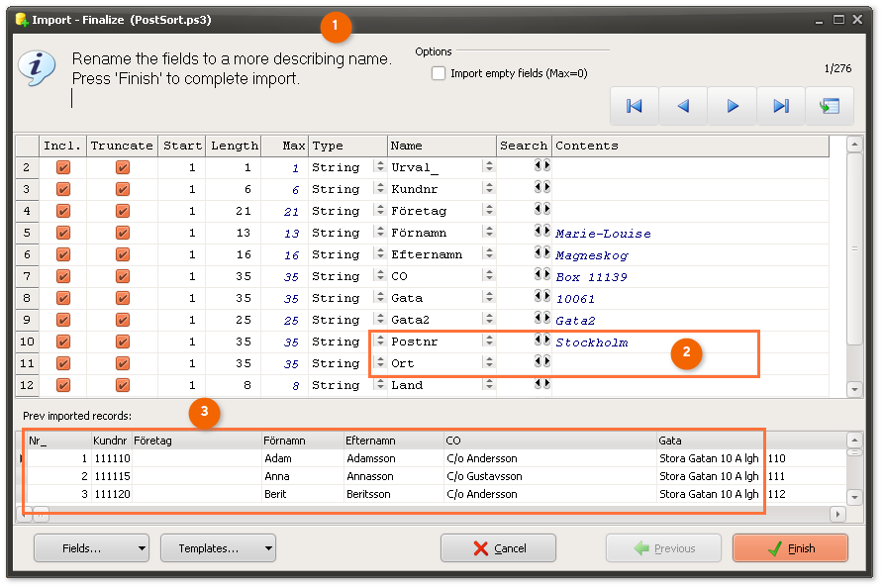Jump to the last record
This screenshot has width=883, height=588.
point(781,106)
